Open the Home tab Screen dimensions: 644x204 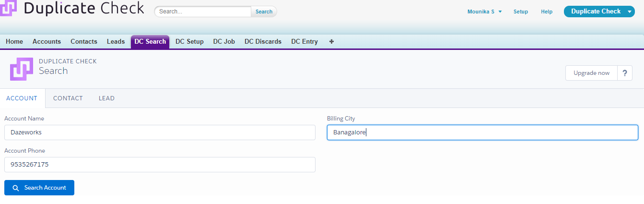pyautogui.click(x=14, y=42)
